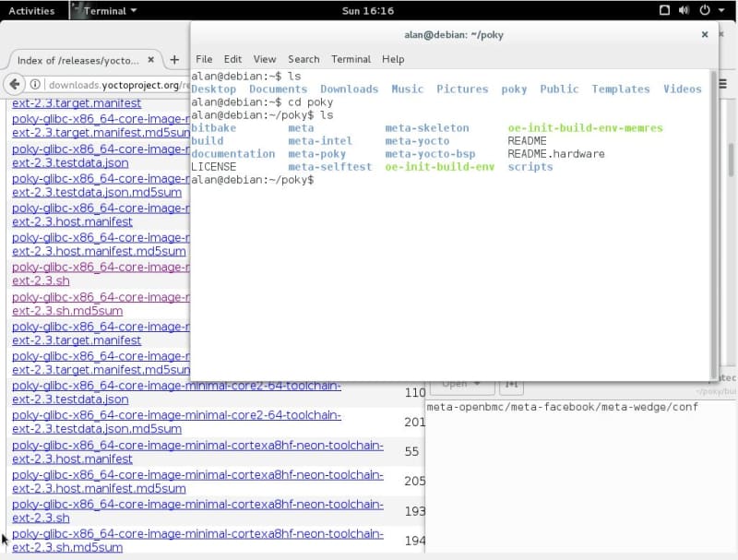Click the meta-openbmc/meta-facebook/meta-wedge/conf text line
738x560 pixels.
click(562, 407)
